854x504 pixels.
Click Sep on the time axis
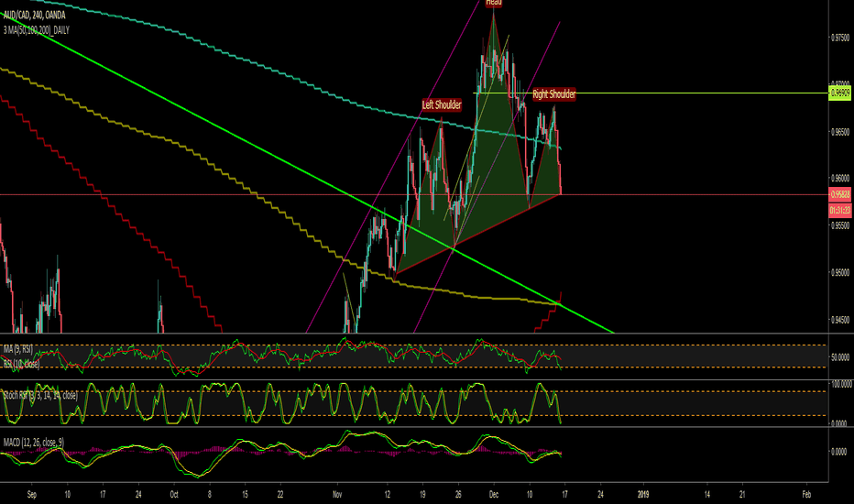[x=31, y=495]
